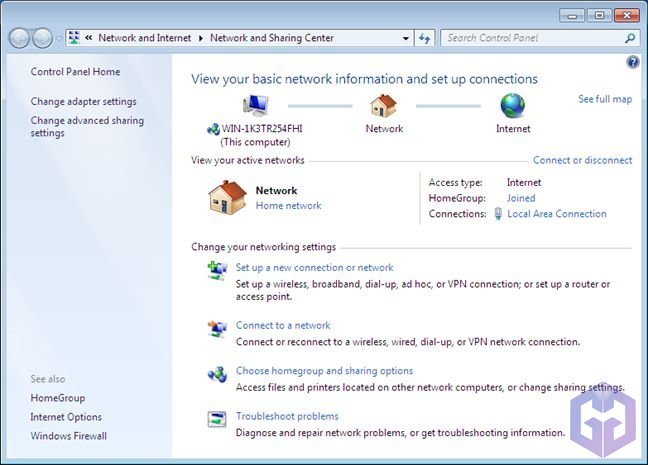Click the Troubleshoot problems icon
Viewport: 648px width, 465px height.
[217, 420]
